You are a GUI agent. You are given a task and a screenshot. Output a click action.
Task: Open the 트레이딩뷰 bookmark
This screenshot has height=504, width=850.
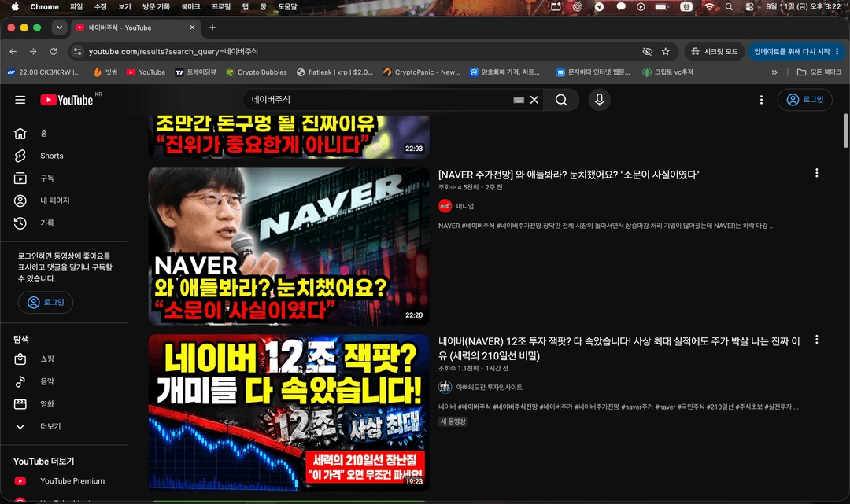[196, 72]
